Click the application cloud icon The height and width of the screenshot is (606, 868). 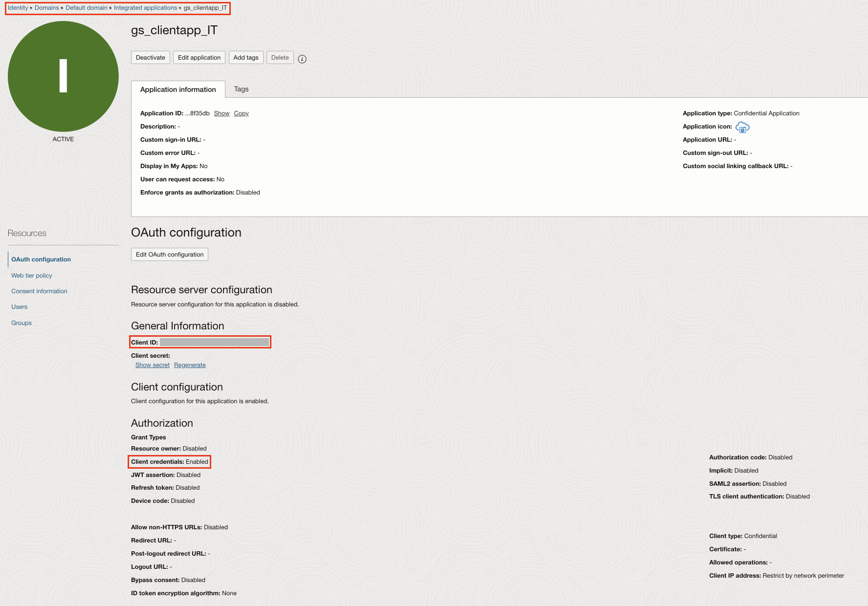[742, 128]
